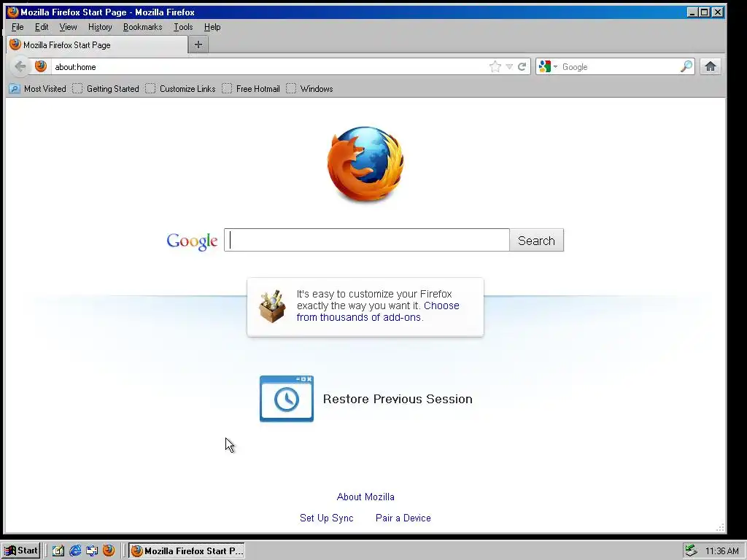The height and width of the screenshot is (560, 747).
Task: Click the Back arrow navigation button
Action: [20, 66]
